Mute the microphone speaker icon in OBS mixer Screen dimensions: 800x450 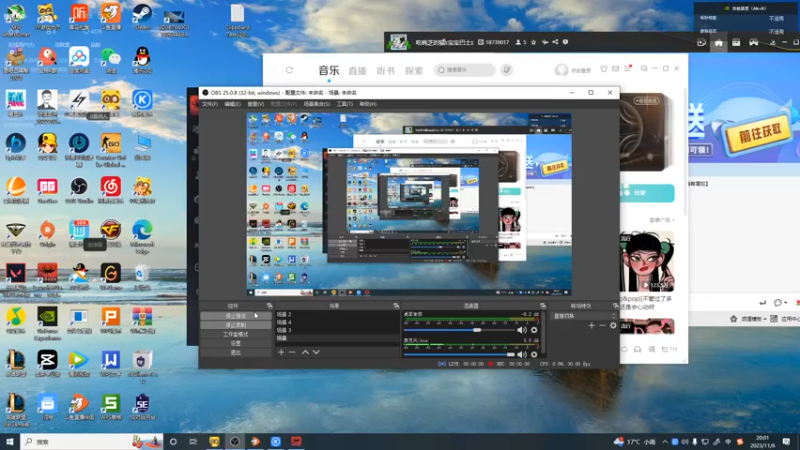[521, 354]
